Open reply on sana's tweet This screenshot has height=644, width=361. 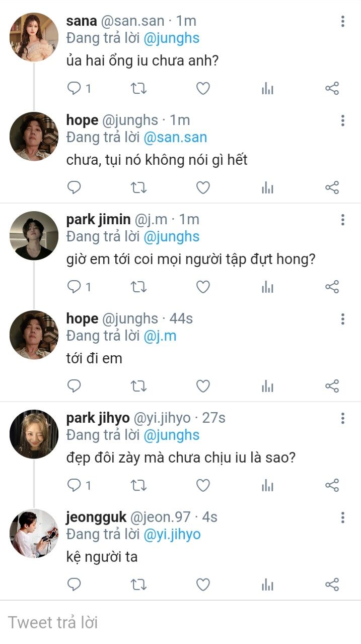(75, 89)
